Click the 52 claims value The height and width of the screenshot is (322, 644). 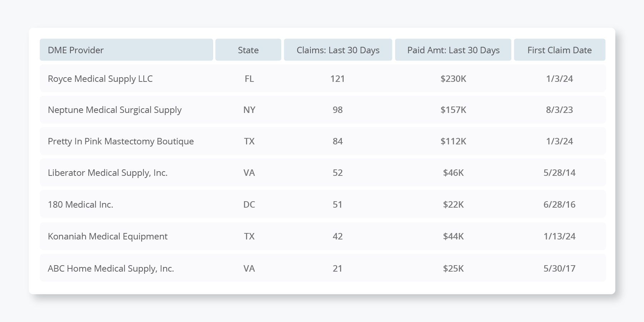click(338, 173)
